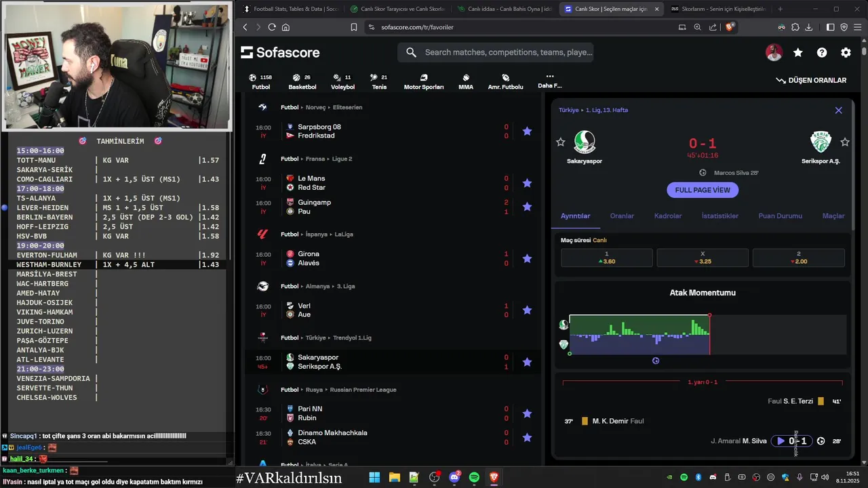Click the FULL PAGE VIEW button
Viewport: 868px width, 488px height.
(x=703, y=190)
